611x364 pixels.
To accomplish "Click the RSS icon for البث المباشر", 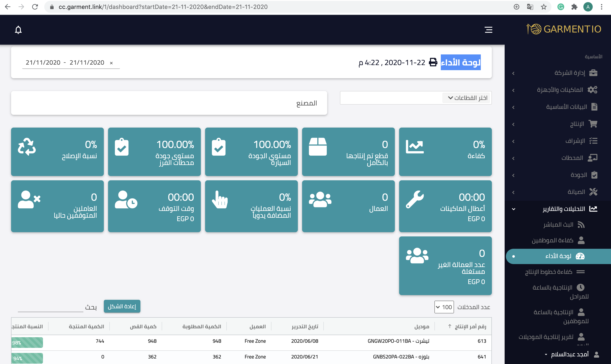I will [581, 225].
